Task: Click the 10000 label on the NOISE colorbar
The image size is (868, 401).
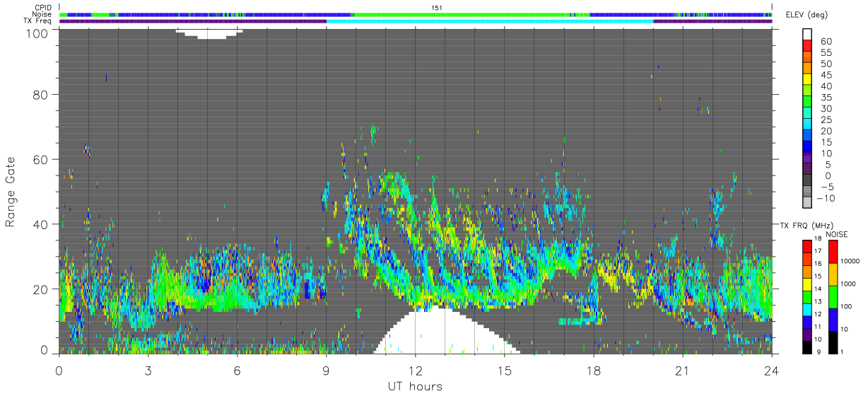Action: (x=851, y=262)
